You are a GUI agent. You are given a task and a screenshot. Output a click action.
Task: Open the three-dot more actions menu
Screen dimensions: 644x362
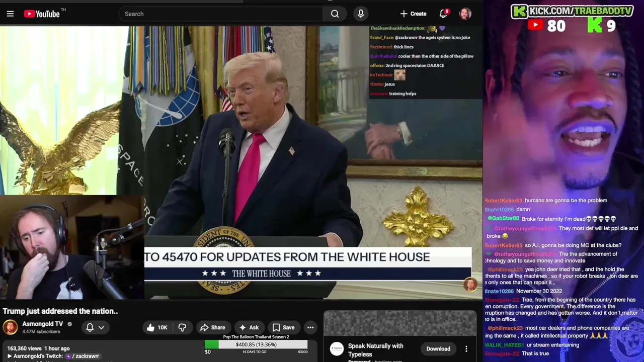pyautogui.click(x=310, y=327)
